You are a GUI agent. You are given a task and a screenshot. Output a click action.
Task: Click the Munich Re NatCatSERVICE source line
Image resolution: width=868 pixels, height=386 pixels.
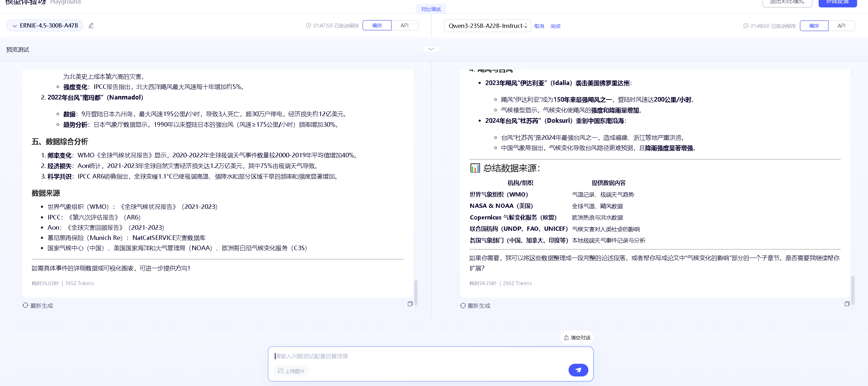[127, 238]
